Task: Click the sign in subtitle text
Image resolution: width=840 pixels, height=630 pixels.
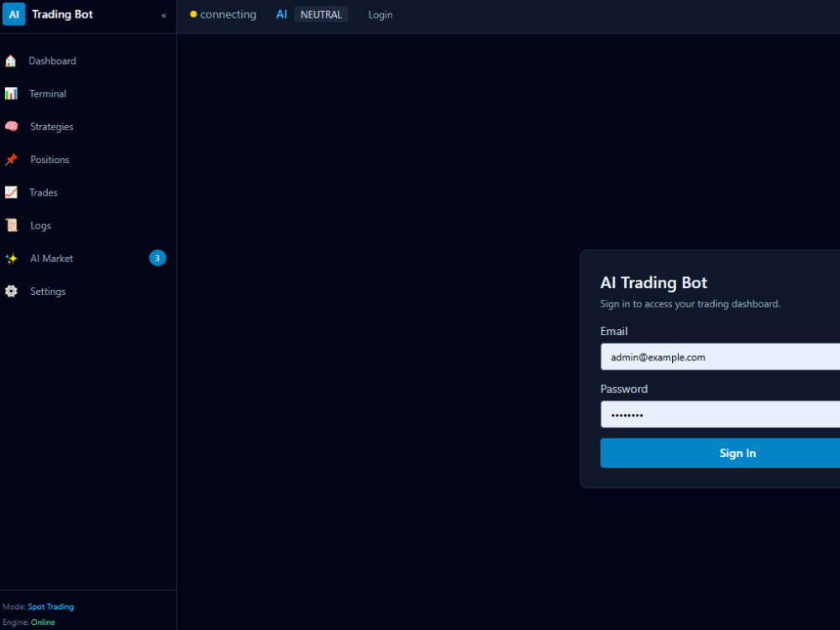Action: tap(690, 304)
